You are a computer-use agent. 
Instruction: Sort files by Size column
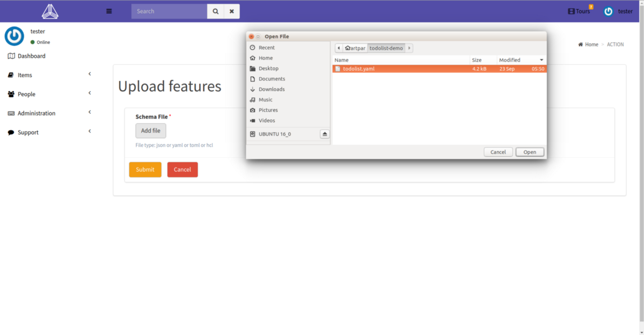coord(483,60)
